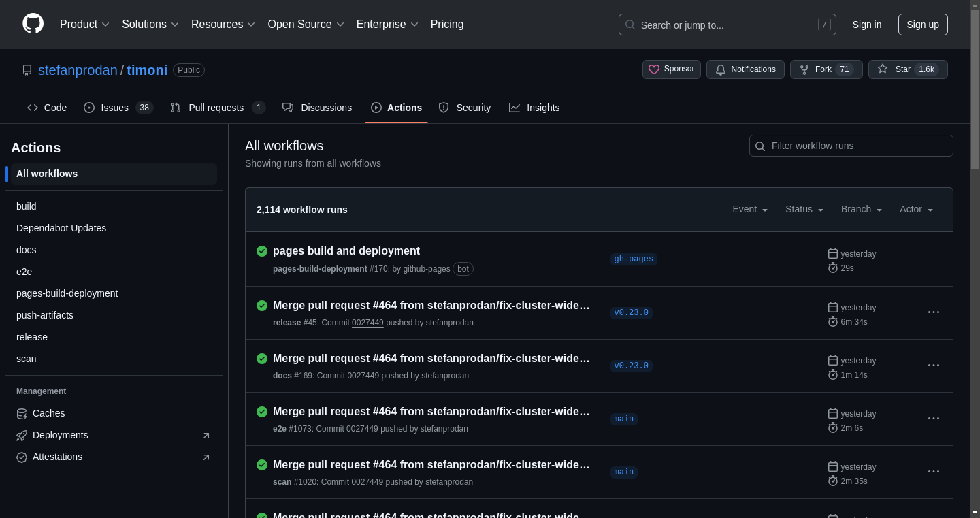Open the Status filter dropdown

[804, 210]
